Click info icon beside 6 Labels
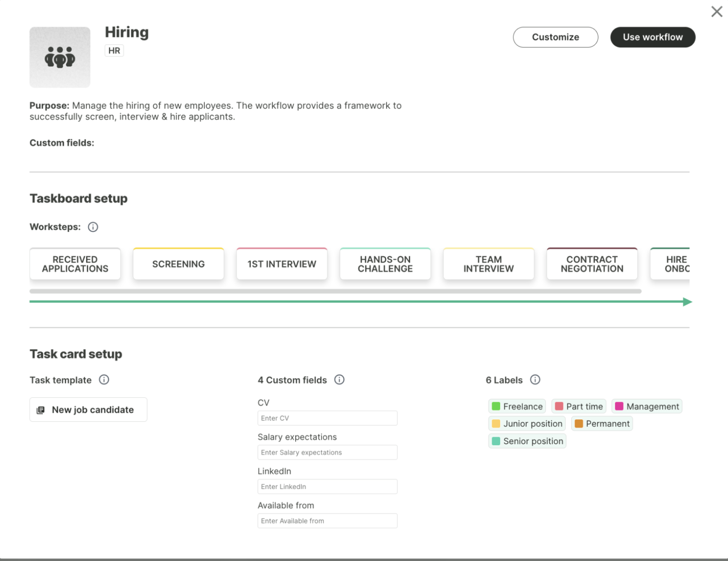The height and width of the screenshot is (561, 728). [535, 380]
